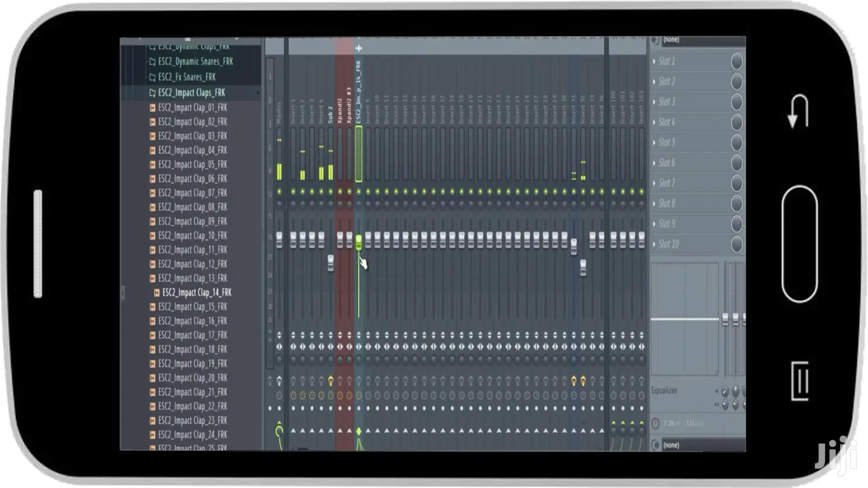Click the yellow FX plug icon on Insert 31
The height and width of the screenshot is (488, 868).
(x=574, y=381)
